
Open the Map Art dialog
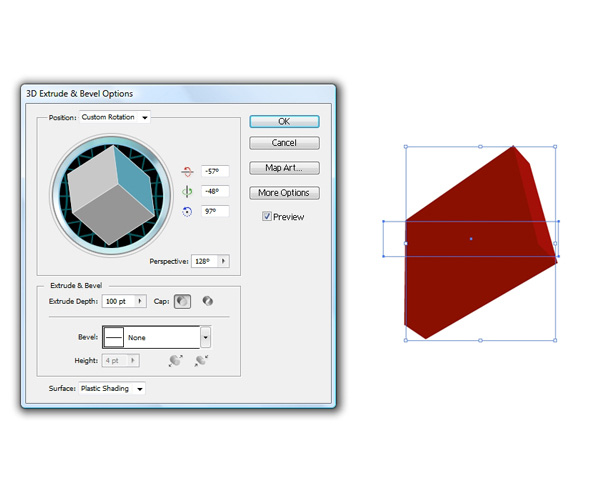(284, 168)
